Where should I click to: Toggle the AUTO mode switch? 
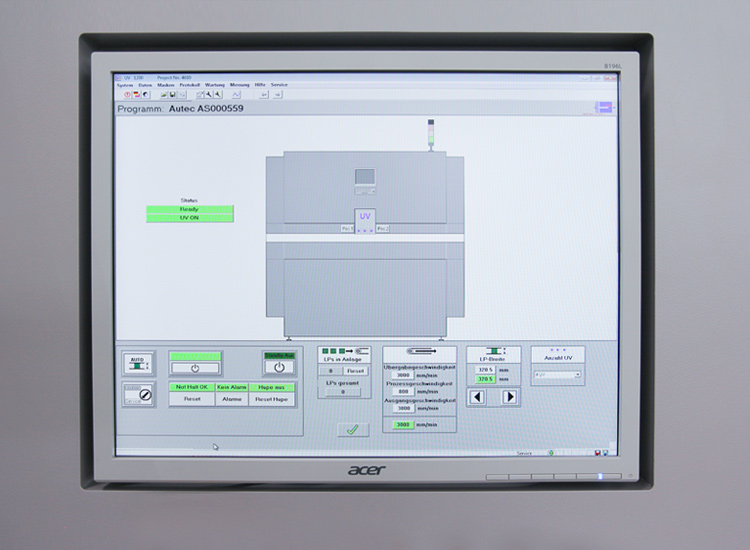(138, 363)
